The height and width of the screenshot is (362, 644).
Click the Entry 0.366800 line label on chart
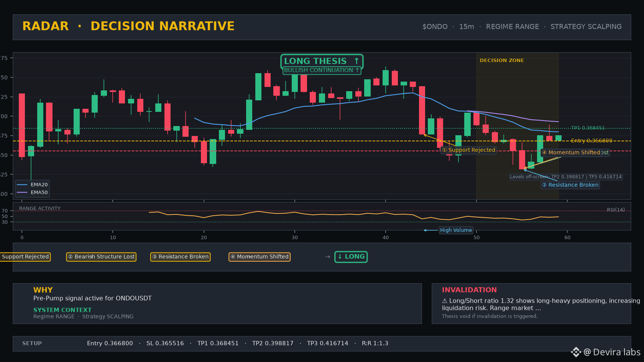[x=591, y=141]
